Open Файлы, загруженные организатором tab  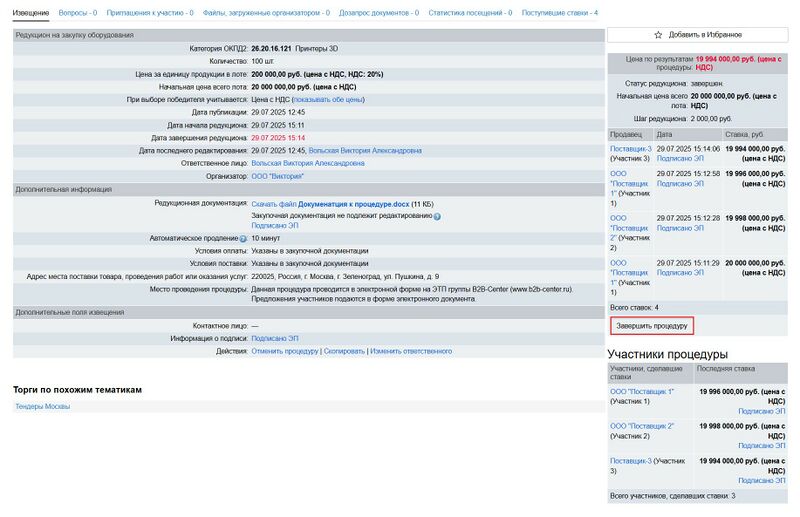point(265,13)
